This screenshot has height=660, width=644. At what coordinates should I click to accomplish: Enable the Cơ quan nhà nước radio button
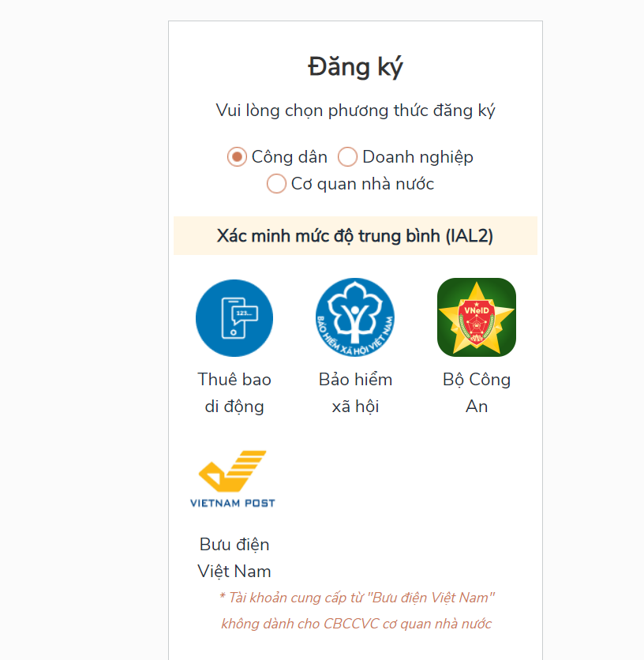pyautogui.click(x=276, y=184)
